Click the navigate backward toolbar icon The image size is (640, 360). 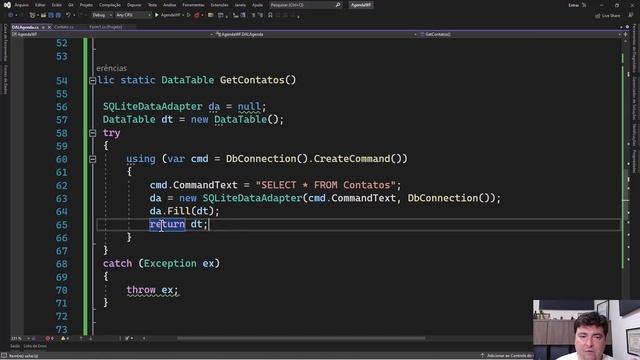(11, 15)
